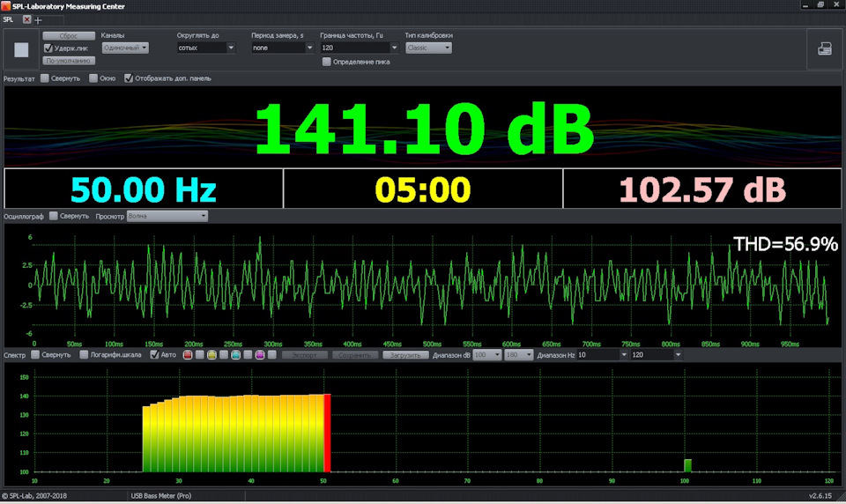Expand the Тип калибровки Classic dropdown
This screenshot has width=846, height=504.
428,48
